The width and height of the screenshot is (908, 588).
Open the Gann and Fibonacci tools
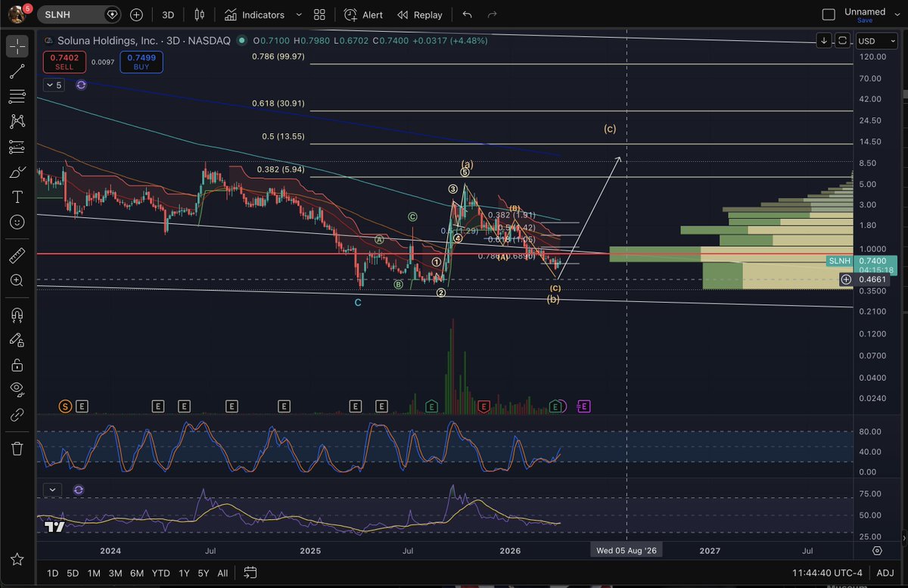17,97
